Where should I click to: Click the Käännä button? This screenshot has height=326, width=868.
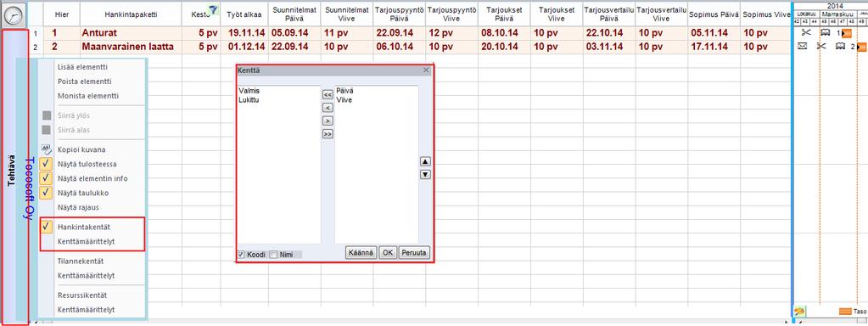tap(361, 252)
